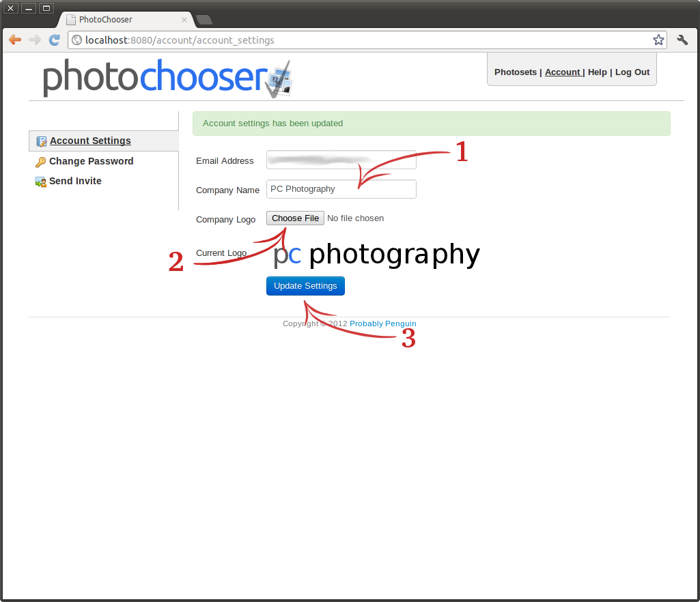Click the Send Invite sidebar icon

click(41, 182)
